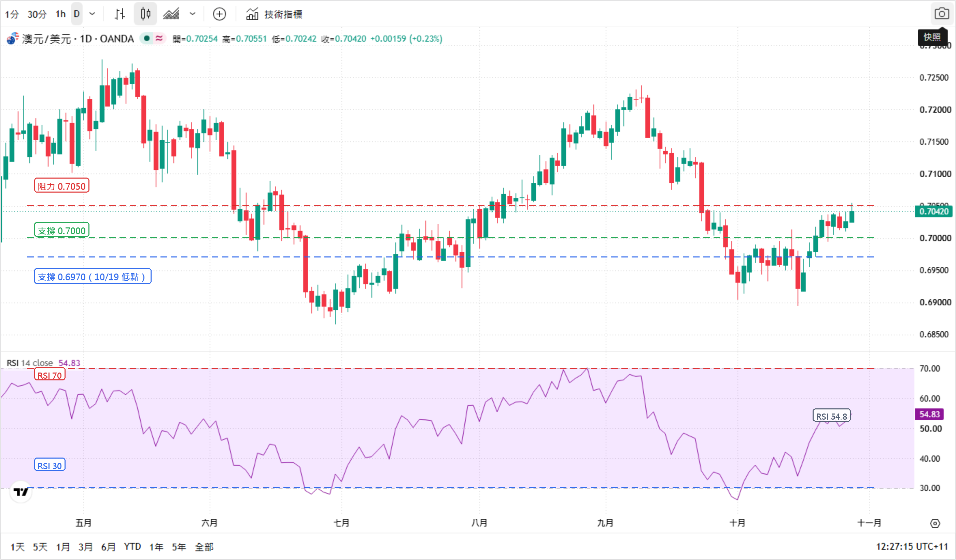956x560 pixels.
Task: Expand the time interval dropdown arrow
Action: pos(92,14)
